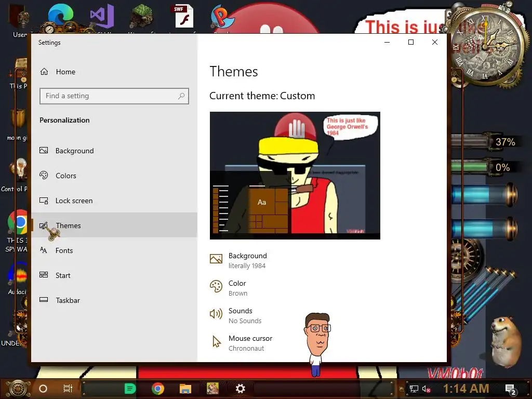
Task: Click the Background picture icon in the sidebar
Action: pyautogui.click(x=44, y=150)
